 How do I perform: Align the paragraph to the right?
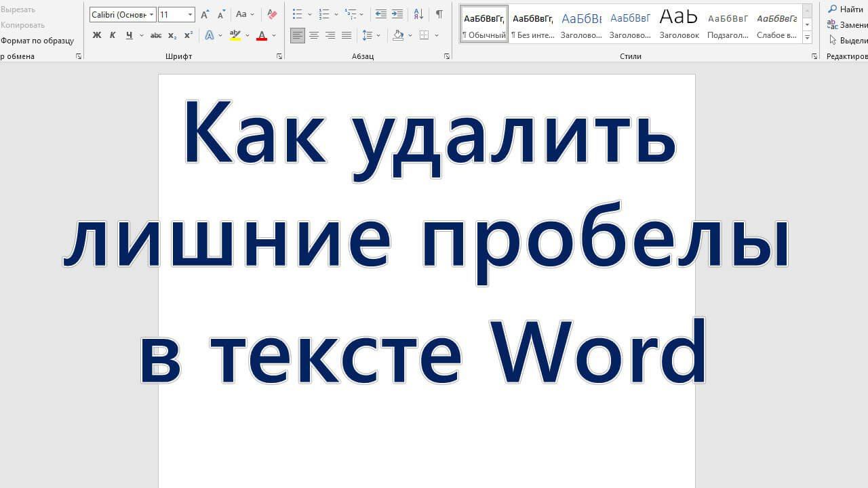click(330, 35)
